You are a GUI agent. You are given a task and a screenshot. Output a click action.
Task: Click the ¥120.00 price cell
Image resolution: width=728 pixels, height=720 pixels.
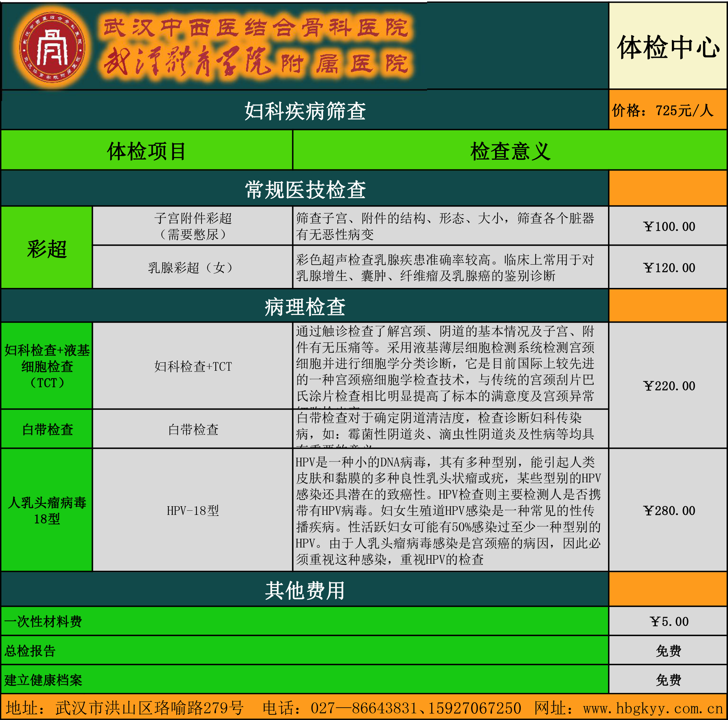tap(668, 267)
